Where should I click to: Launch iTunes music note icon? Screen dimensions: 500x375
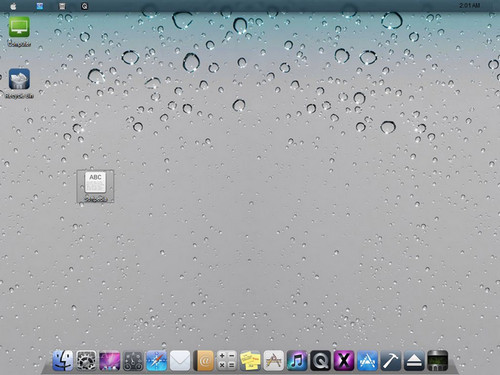click(x=297, y=360)
